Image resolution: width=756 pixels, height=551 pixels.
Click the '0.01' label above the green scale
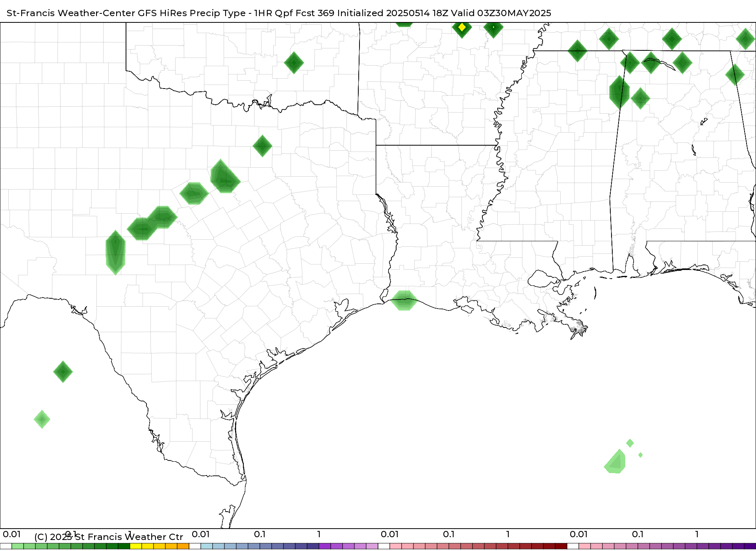point(12,534)
